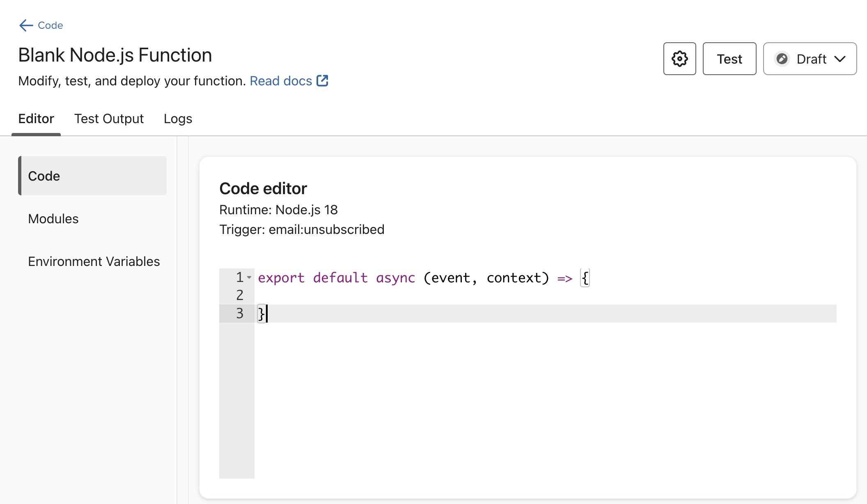Screen dimensions: 867x504
Task: Switch to the Test Output tab
Action: click(x=109, y=119)
